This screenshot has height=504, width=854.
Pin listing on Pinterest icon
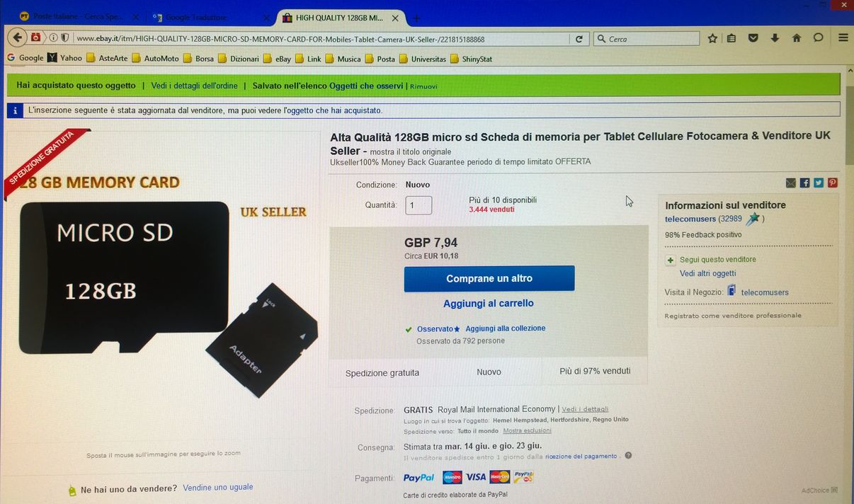coord(832,183)
